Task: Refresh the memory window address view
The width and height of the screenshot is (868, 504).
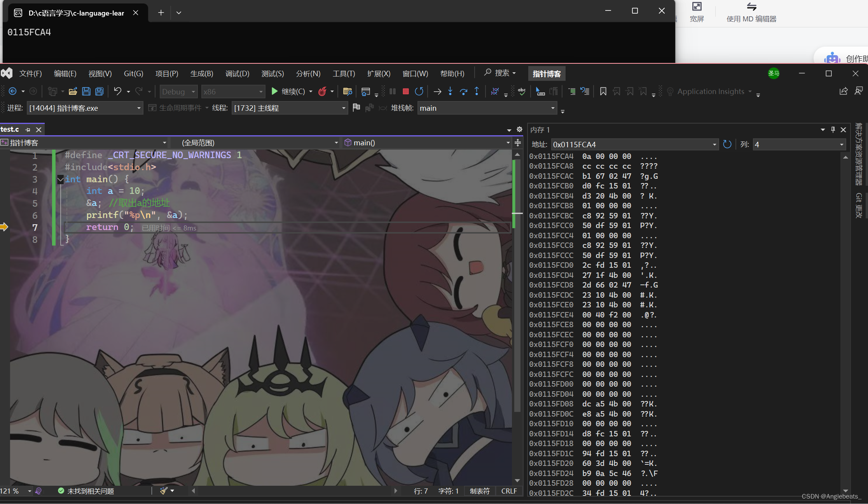Action: click(x=727, y=144)
